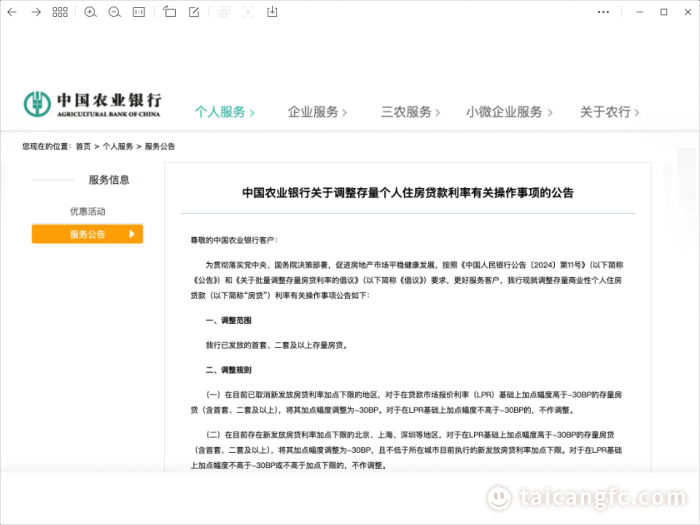
Task: Open the thumbnail grid view icon
Action: (60, 12)
